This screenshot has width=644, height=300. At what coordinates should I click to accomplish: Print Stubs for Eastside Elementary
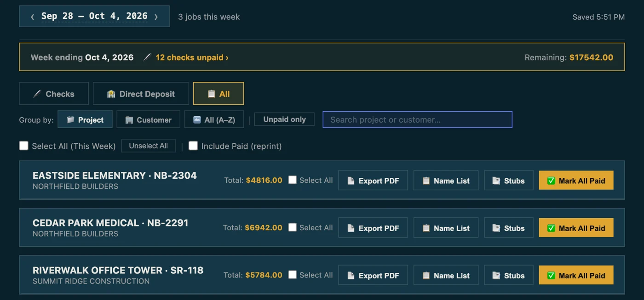[x=508, y=180]
